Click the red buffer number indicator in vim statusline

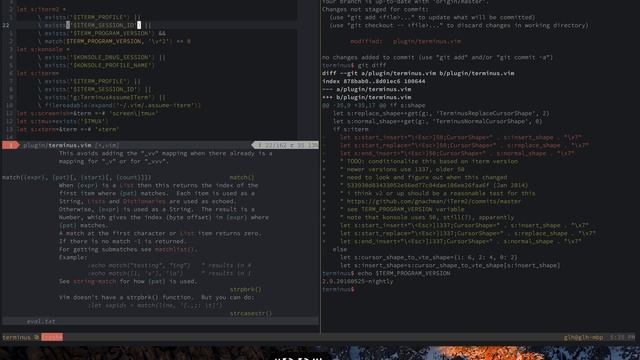coord(10,145)
